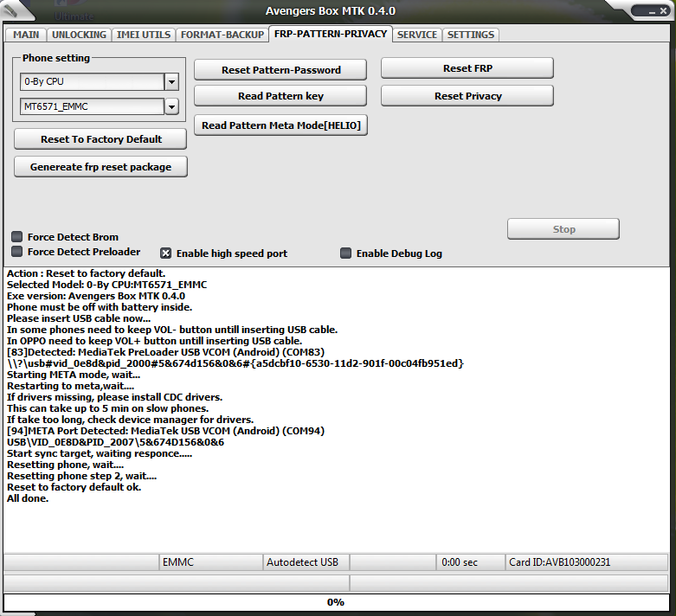Click the 'All done.' log line
The image size is (676, 616).
pyautogui.click(x=28, y=498)
